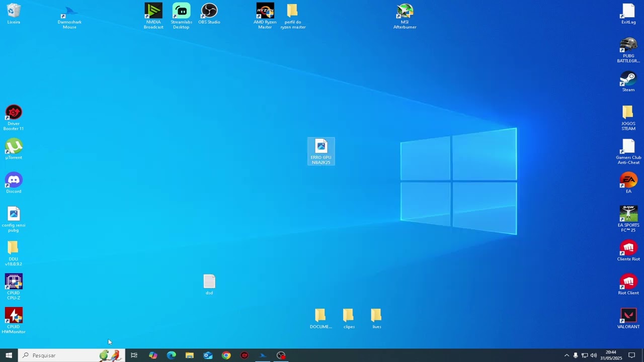Select the JOGOS STEAM folder
The width and height of the screenshot is (644, 362).
point(628,118)
